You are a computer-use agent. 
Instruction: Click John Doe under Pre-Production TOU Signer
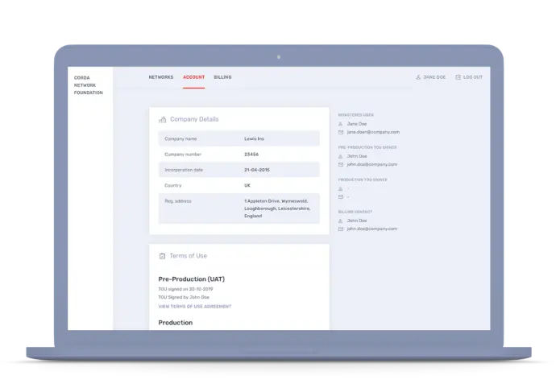click(x=357, y=156)
